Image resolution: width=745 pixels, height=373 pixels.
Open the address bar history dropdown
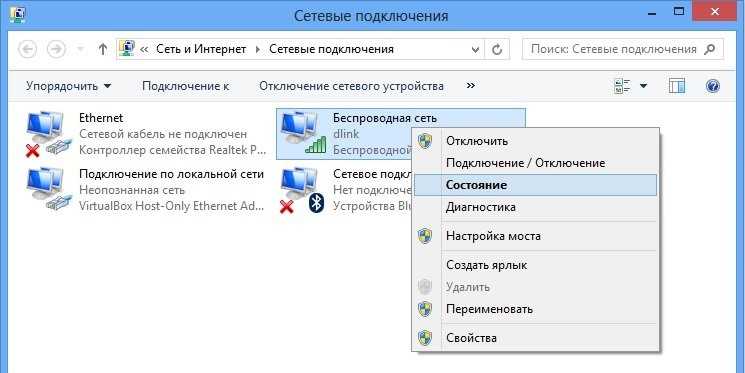point(475,49)
